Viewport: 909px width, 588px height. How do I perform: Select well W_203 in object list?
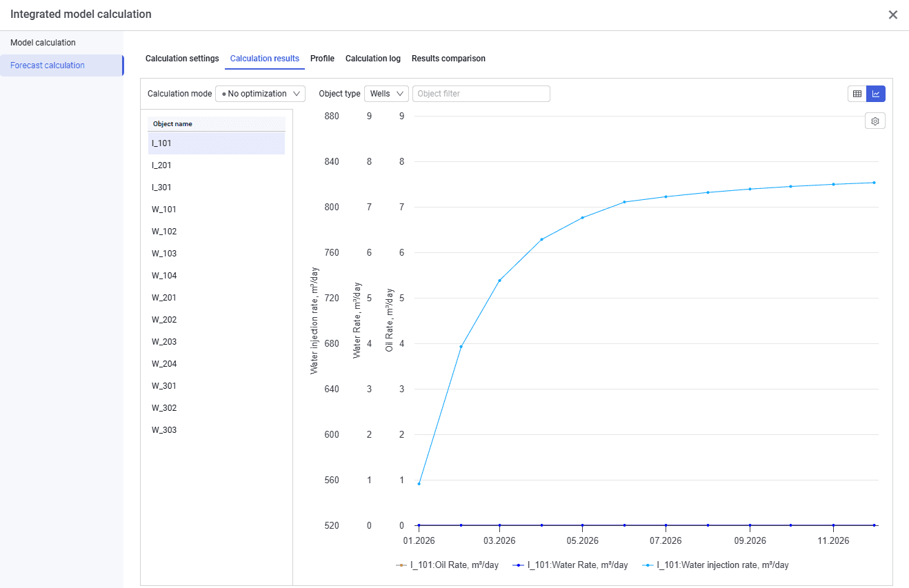[216, 342]
